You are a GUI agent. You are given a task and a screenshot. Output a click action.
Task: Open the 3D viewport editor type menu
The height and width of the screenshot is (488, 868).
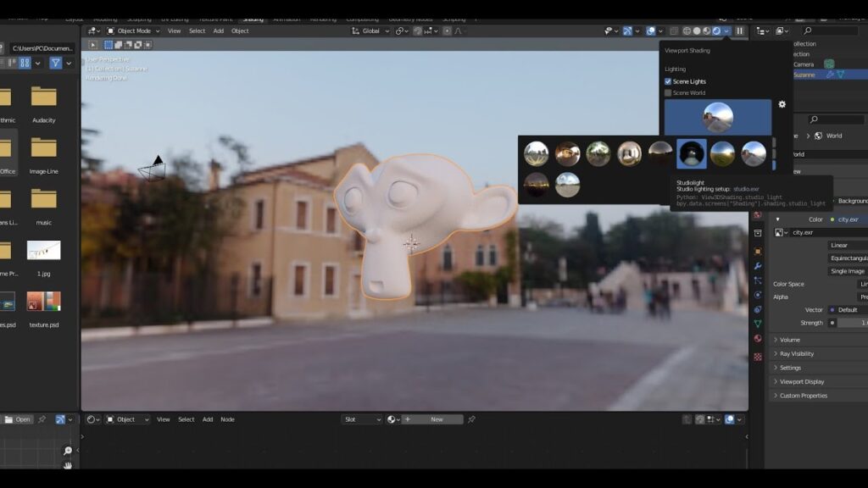(93, 31)
